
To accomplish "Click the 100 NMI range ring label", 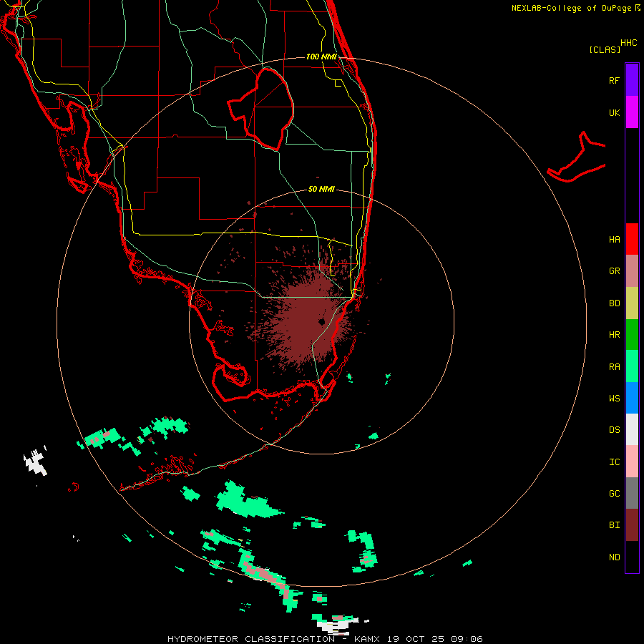I will pos(321,57).
